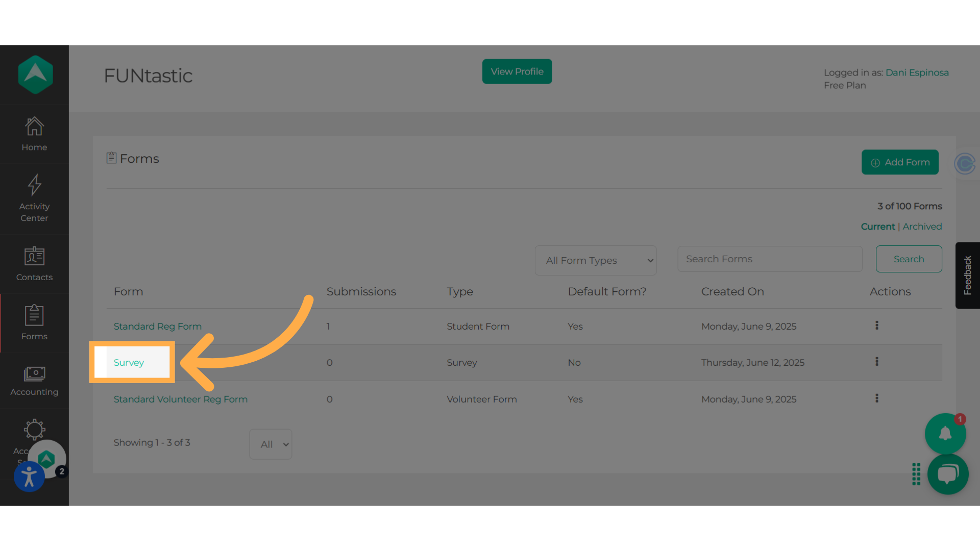980x551 pixels.
Task: Click the FUNtastic organization title
Action: pyautogui.click(x=148, y=76)
